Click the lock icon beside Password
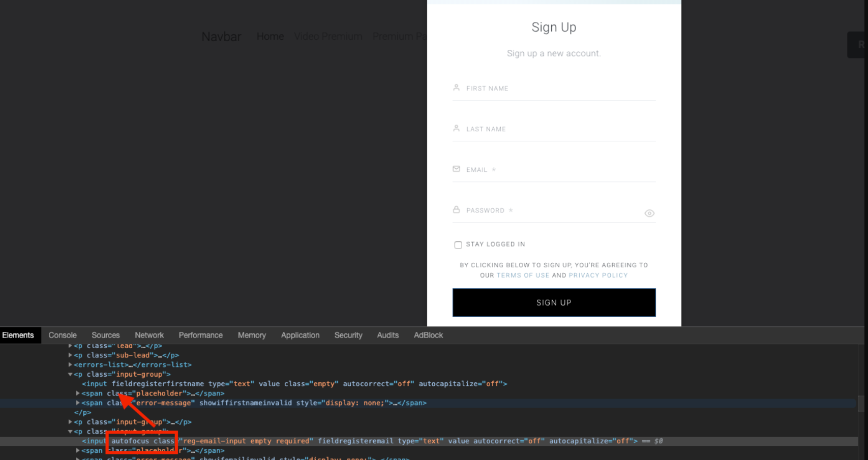The width and height of the screenshot is (868, 460). click(456, 209)
